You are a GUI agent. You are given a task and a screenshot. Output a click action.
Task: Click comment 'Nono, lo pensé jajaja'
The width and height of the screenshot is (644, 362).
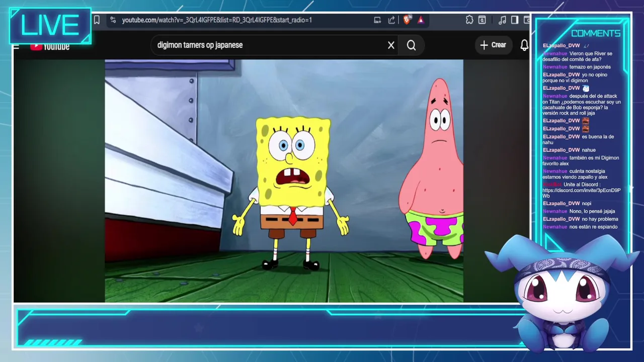[592, 211]
